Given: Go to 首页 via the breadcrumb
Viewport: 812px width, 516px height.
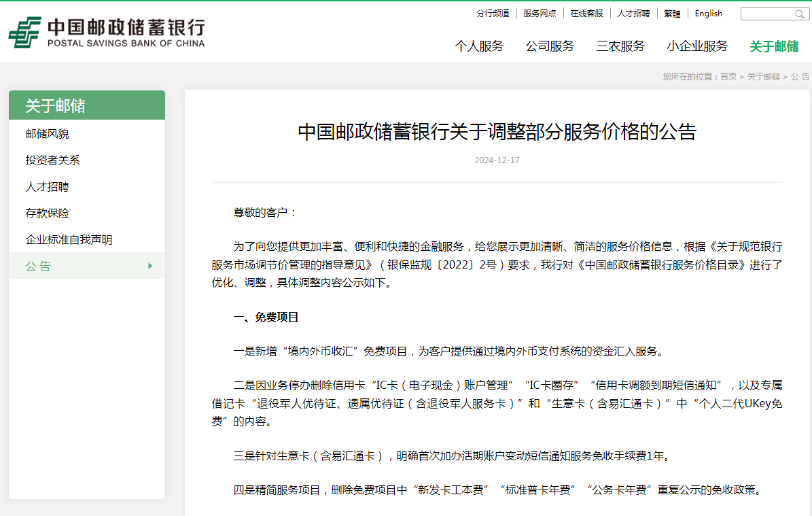Looking at the screenshot, I should 729,77.
